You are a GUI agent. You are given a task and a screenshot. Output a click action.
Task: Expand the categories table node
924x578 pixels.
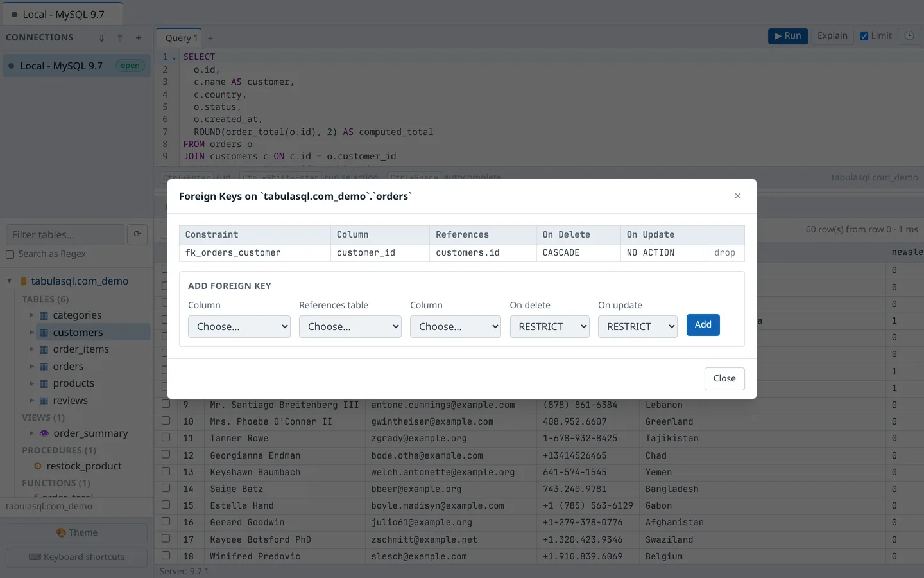(31, 315)
